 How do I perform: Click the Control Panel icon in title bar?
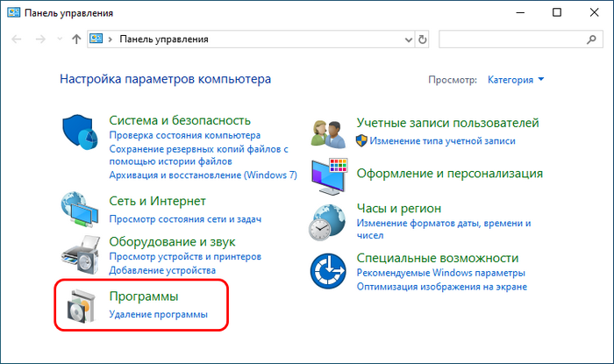pos(14,12)
